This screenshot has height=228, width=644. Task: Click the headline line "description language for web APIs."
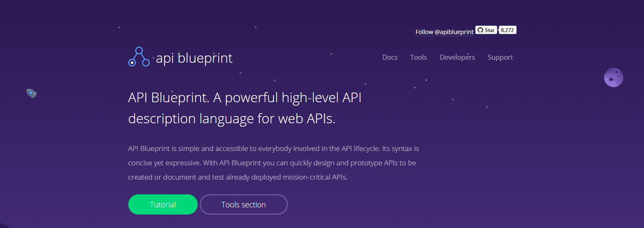point(231,119)
